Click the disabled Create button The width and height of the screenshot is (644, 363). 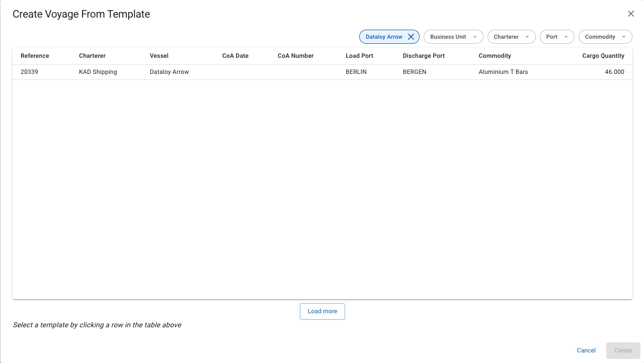[623, 350]
